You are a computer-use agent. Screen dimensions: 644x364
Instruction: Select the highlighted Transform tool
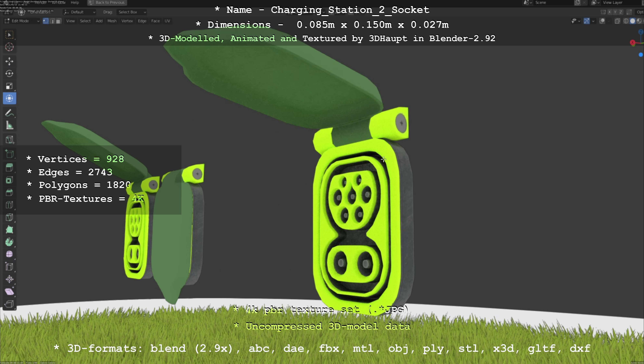pyautogui.click(x=9, y=98)
